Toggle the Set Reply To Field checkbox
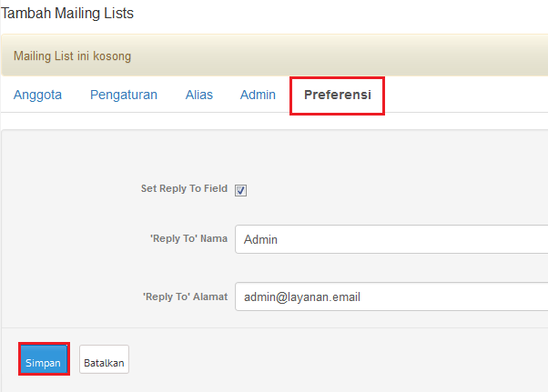The width and height of the screenshot is (548, 392). [241, 190]
